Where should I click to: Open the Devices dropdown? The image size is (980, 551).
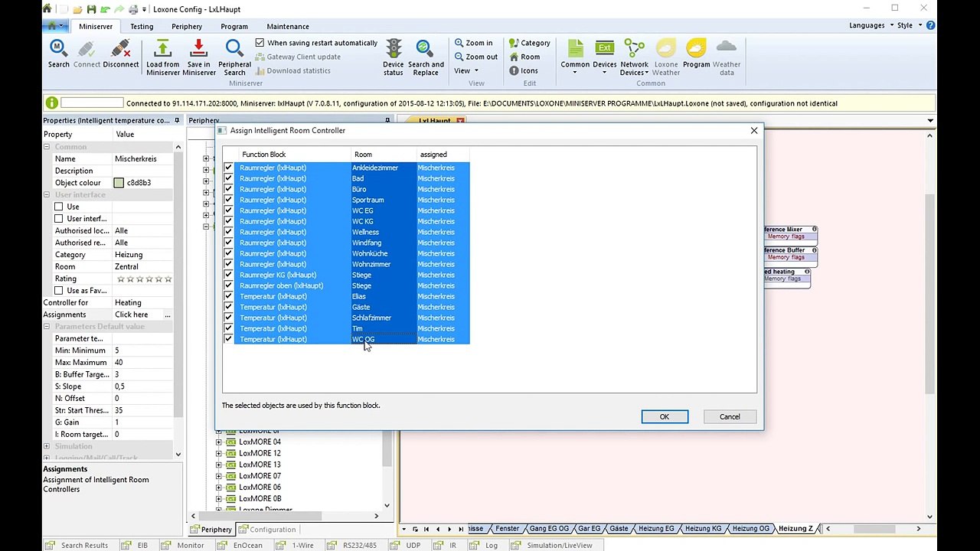point(604,57)
